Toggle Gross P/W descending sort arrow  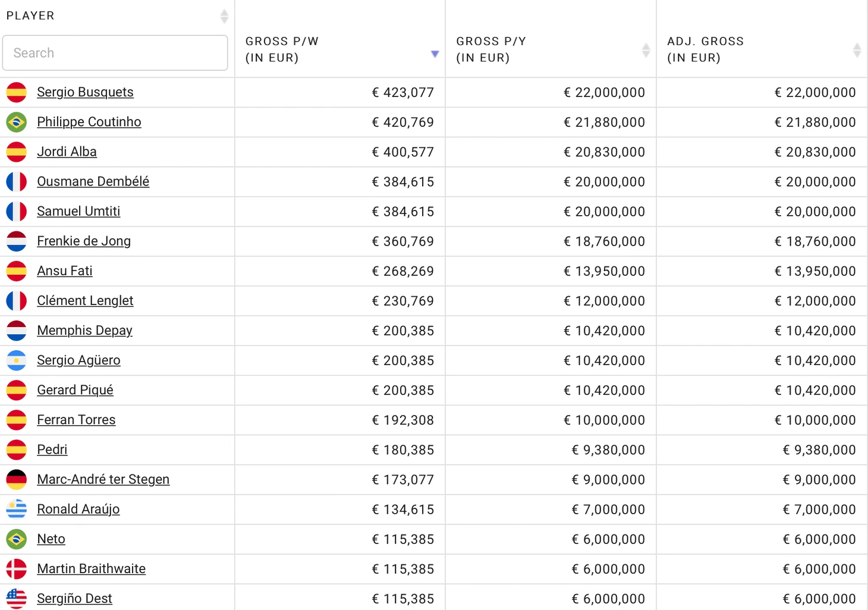pos(435,54)
